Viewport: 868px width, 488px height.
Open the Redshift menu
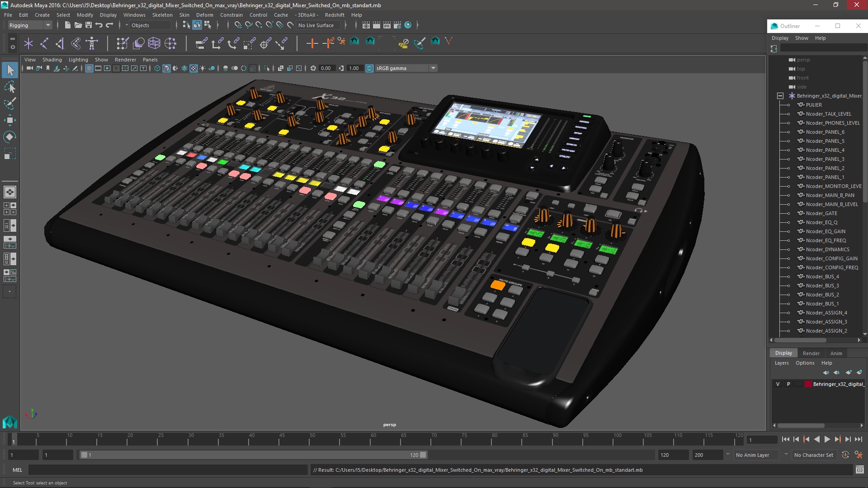click(x=335, y=15)
